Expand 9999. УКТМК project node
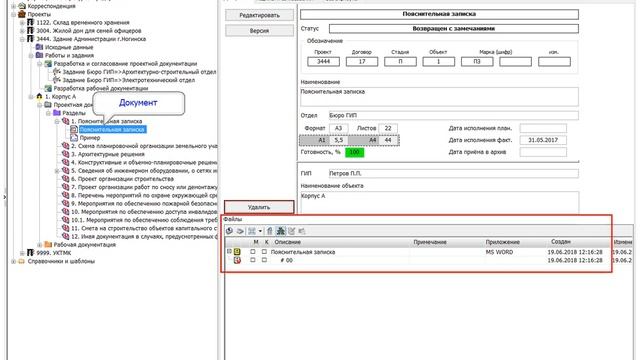The width and height of the screenshot is (640, 360). 22,253
